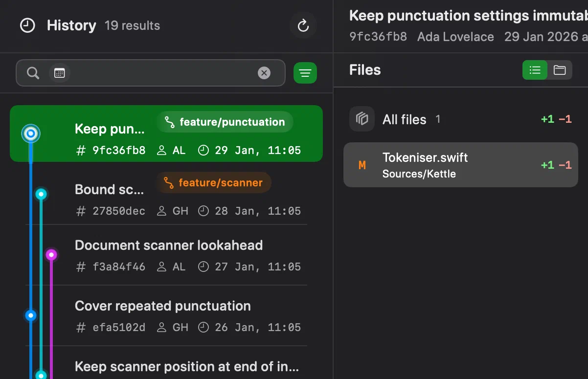Click the graph node of commit 9fc36fb8
Image resolution: width=588 pixels, height=379 pixels.
click(31, 133)
